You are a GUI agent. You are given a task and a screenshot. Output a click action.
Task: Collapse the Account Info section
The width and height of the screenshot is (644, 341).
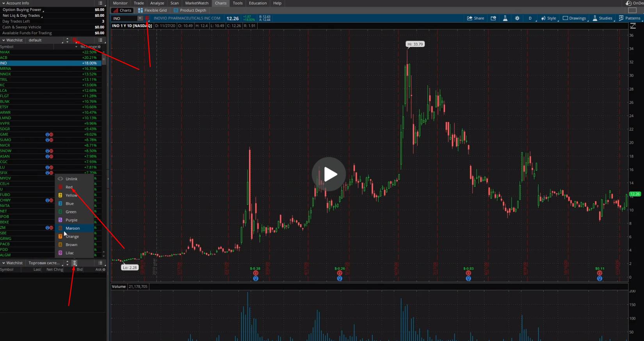click(4, 3)
